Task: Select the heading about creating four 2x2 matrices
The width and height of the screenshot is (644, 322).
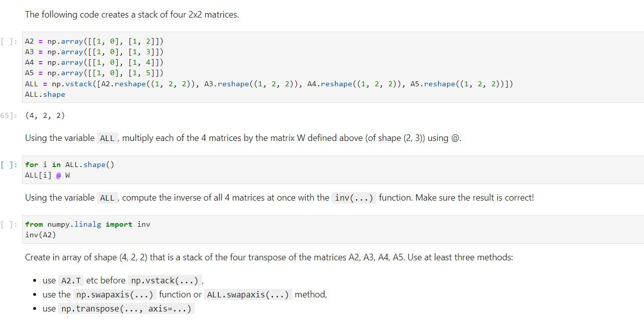Action: click(131, 14)
